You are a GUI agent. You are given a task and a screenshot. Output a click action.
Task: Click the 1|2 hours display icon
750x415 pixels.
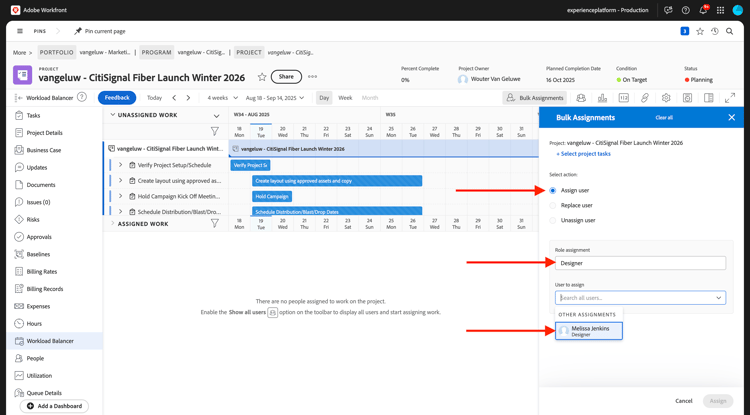pyautogui.click(x=624, y=98)
